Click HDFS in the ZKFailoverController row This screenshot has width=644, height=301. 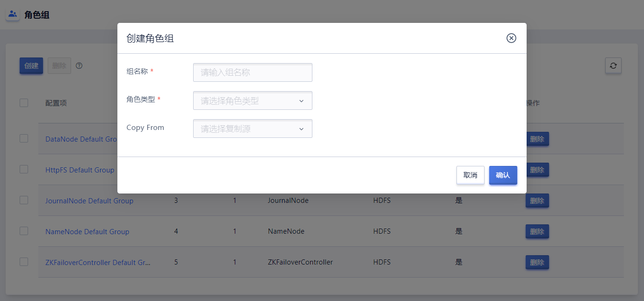point(382,262)
